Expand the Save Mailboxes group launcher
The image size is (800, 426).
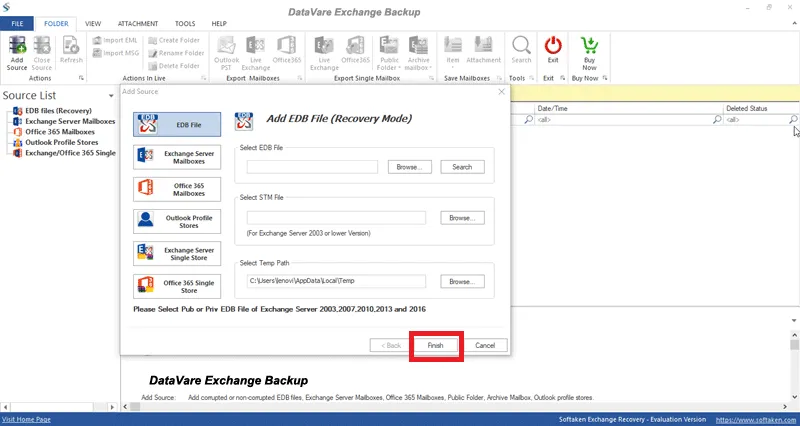(499, 78)
